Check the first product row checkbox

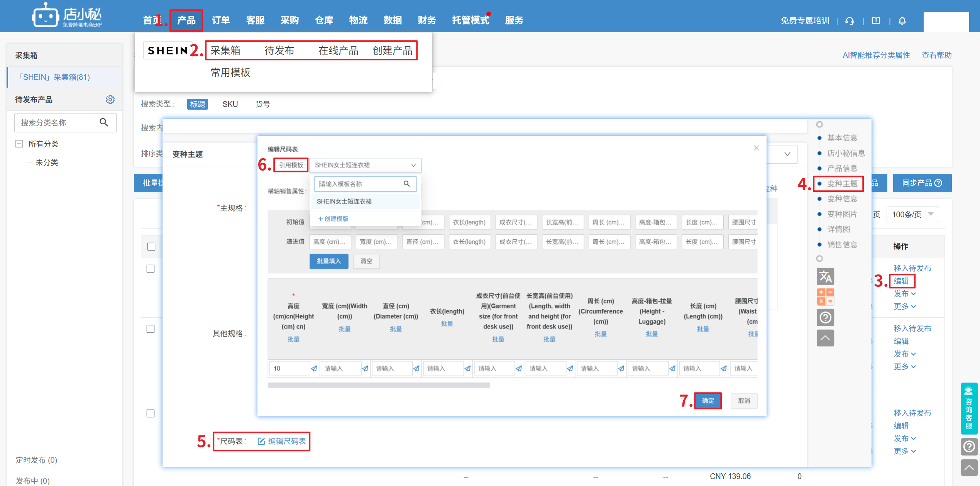point(151,269)
